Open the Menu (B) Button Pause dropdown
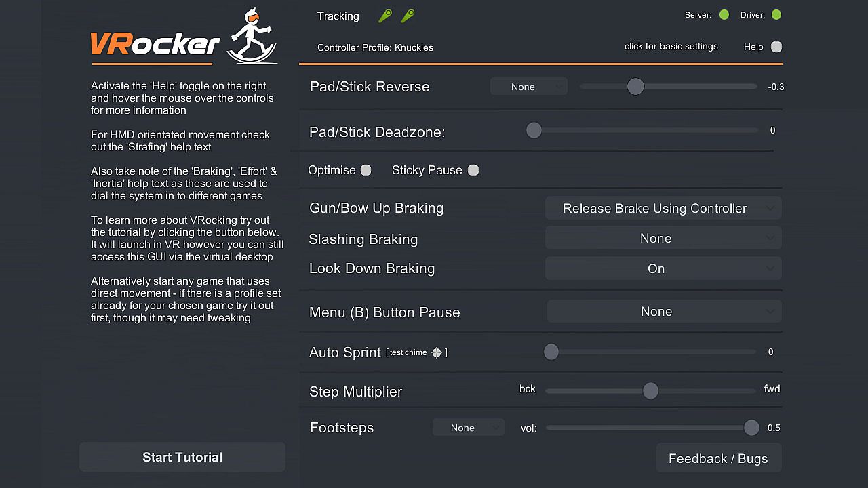Viewport: 868px width, 488px height. click(x=664, y=312)
